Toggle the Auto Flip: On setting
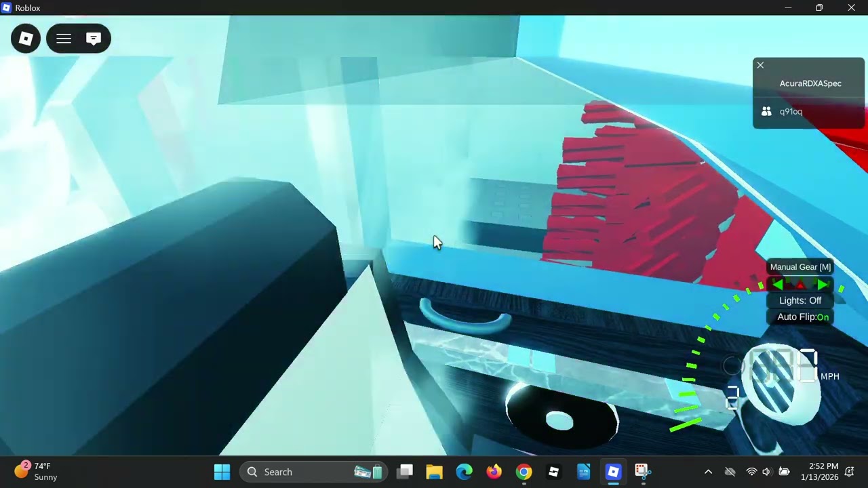The width and height of the screenshot is (868, 488). pos(800,317)
